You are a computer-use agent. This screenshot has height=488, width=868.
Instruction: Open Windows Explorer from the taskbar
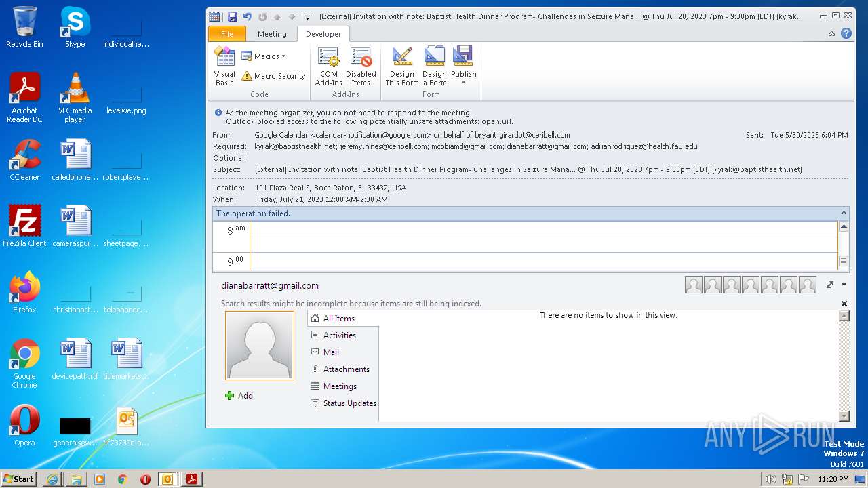pyautogui.click(x=76, y=479)
